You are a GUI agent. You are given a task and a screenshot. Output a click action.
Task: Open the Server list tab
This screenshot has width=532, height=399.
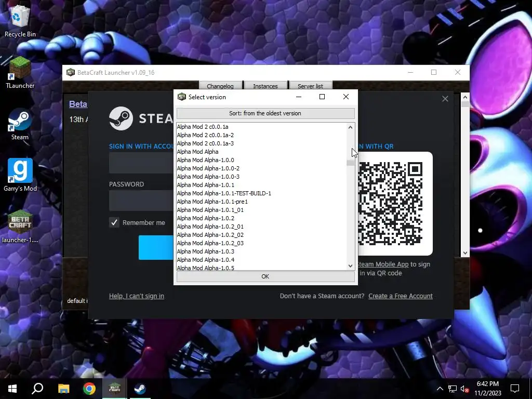(x=310, y=86)
